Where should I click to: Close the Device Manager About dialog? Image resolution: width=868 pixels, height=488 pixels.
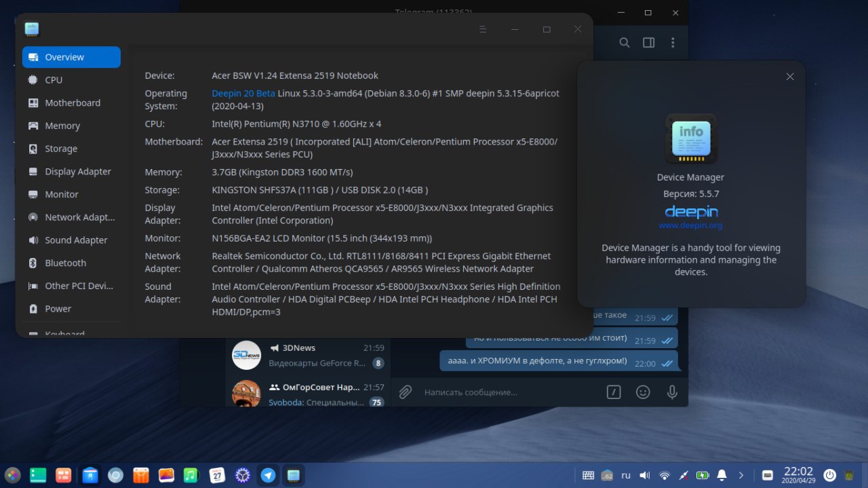(790, 77)
